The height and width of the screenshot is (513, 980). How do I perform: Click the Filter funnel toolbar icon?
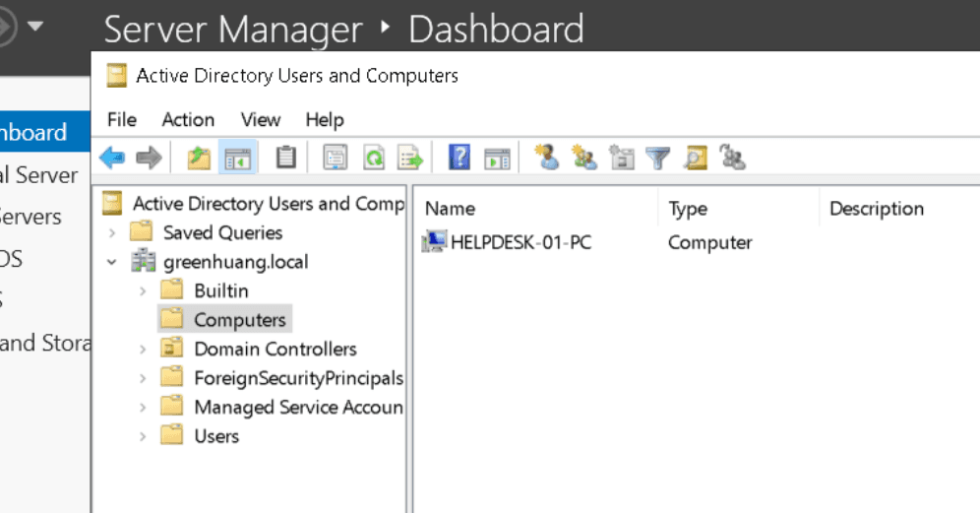click(x=657, y=158)
